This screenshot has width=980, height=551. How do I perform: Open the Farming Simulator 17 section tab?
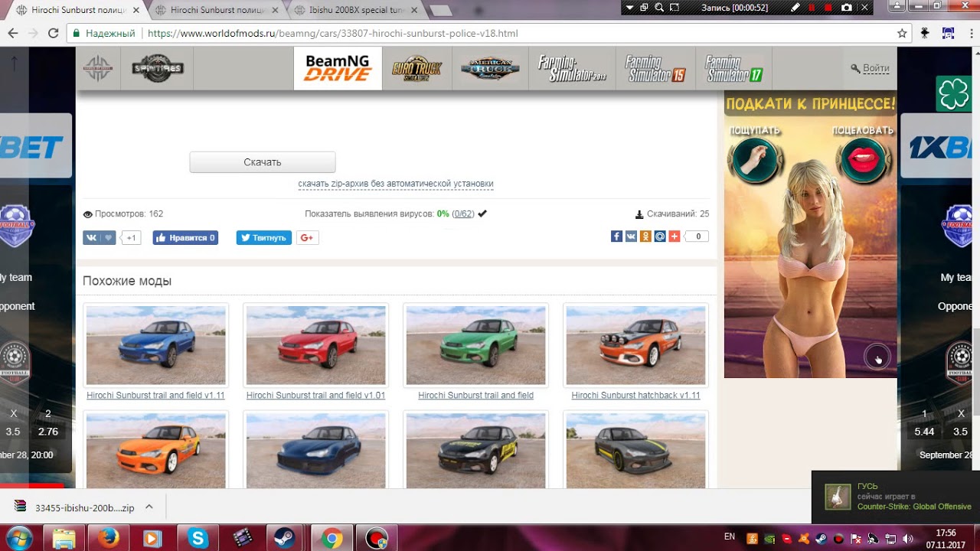[x=733, y=68]
